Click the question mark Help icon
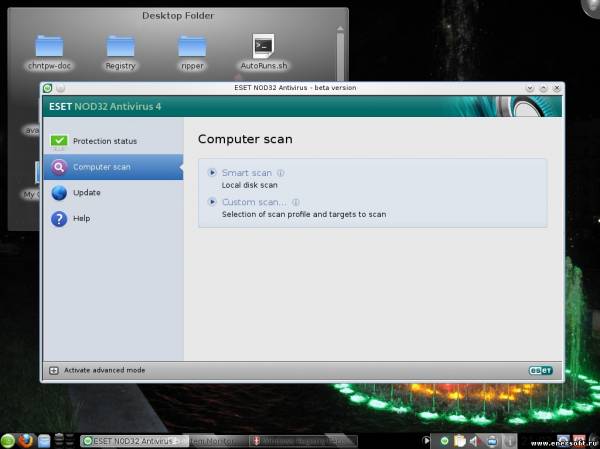 [x=59, y=219]
